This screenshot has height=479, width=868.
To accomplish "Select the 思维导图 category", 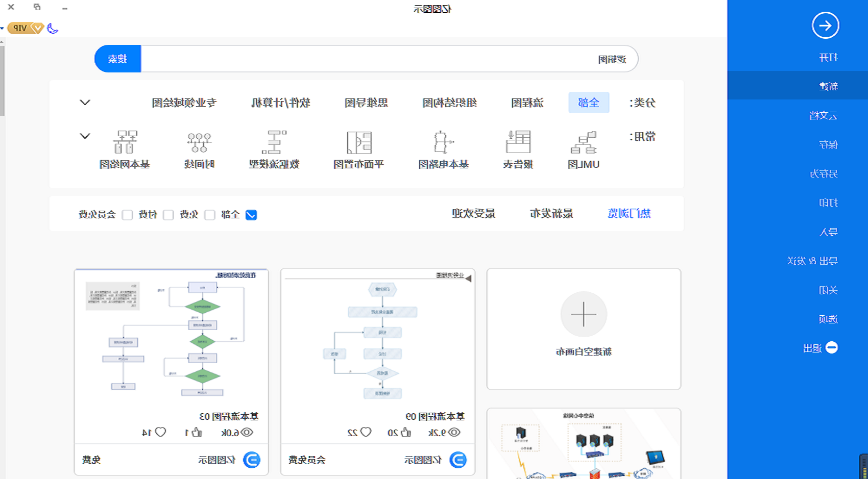I will pyautogui.click(x=366, y=103).
